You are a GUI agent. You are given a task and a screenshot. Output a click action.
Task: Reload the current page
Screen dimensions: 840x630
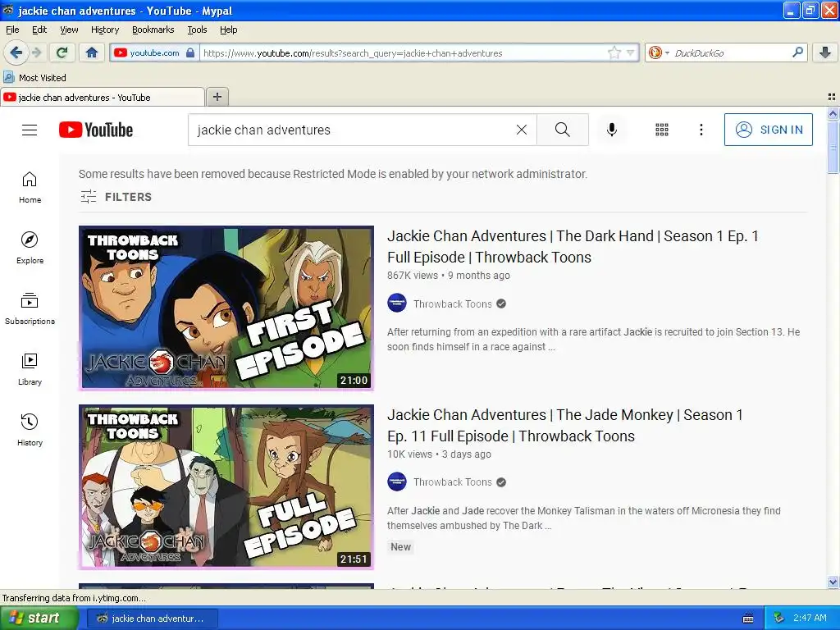point(62,52)
